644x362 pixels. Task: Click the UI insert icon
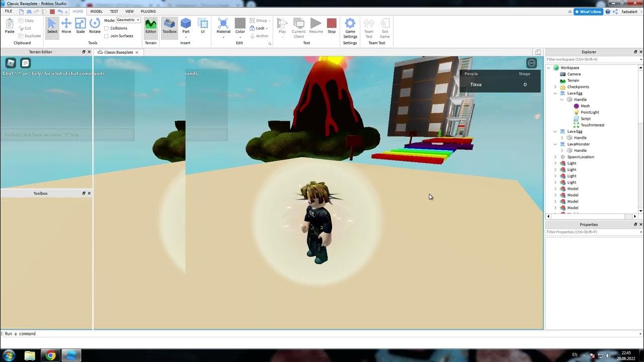click(x=203, y=23)
